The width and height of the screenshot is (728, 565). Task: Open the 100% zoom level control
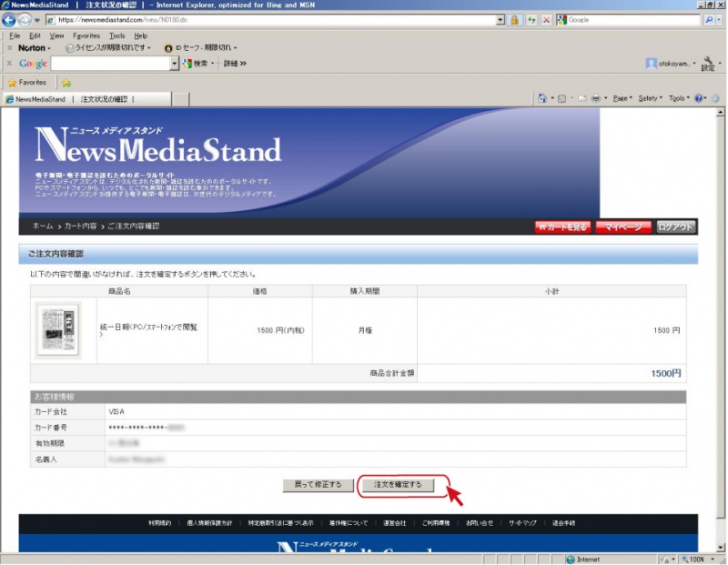[x=699, y=560]
